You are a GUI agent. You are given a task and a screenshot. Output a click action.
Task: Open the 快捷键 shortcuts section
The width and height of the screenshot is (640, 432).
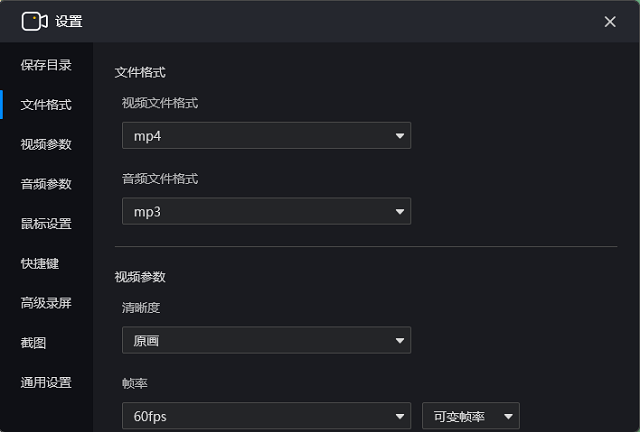tap(40, 263)
